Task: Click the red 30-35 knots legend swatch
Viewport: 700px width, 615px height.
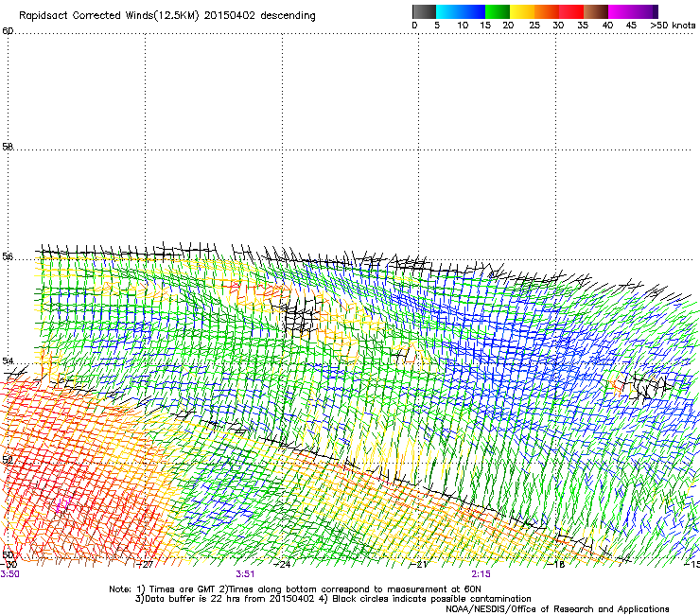Action: click(571, 11)
